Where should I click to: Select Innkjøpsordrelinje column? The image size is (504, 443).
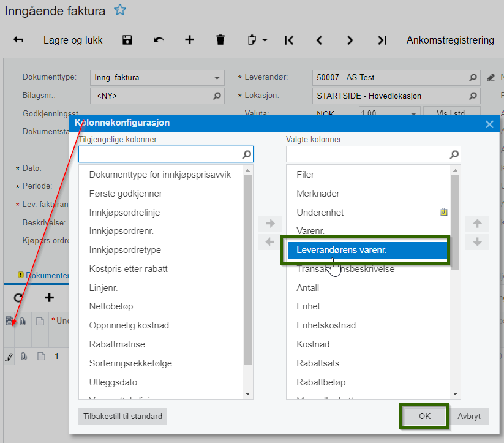click(x=124, y=213)
